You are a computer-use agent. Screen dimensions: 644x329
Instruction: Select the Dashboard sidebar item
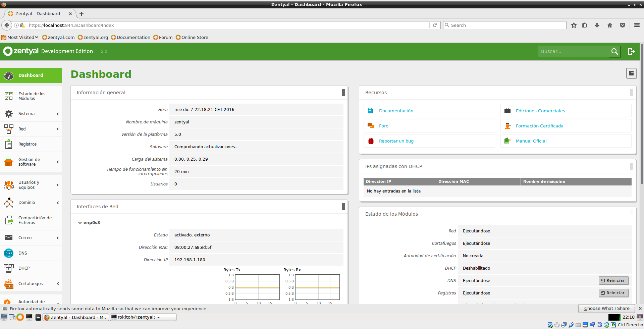pos(31,75)
